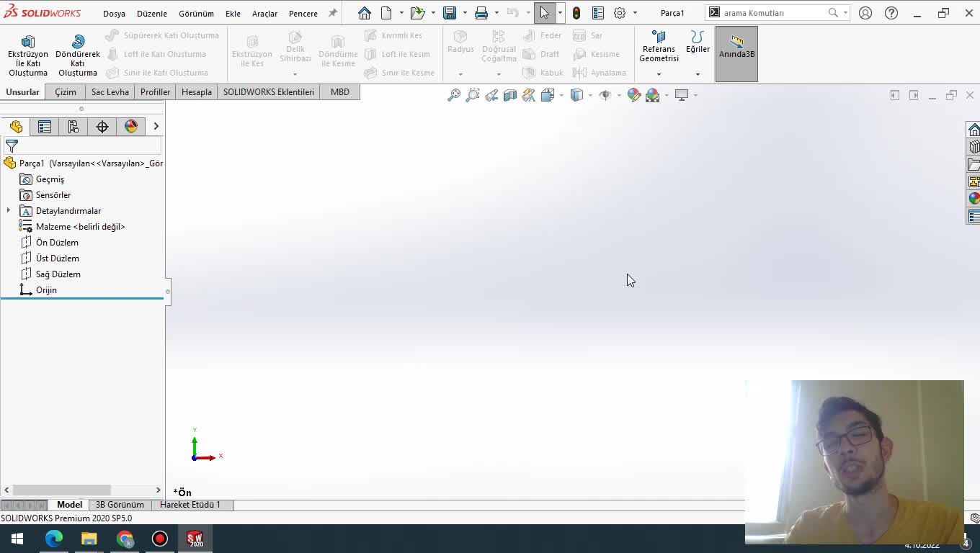Click the Select cursor tool
The image size is (980, 553).
click(544, 13)
